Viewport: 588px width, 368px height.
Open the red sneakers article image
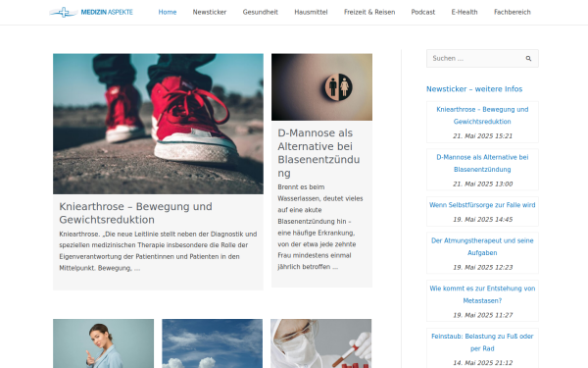158,124
